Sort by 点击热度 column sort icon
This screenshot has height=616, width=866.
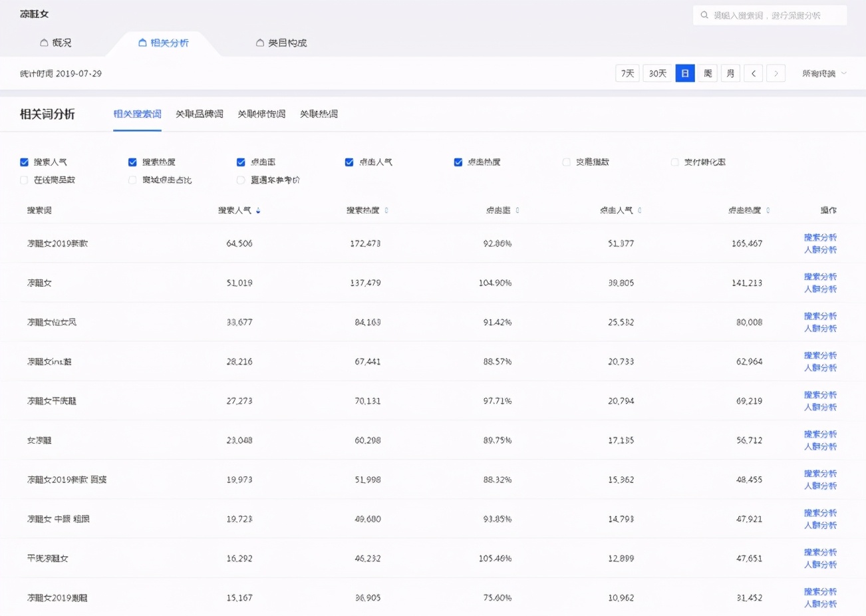click(x=768, y=210)
